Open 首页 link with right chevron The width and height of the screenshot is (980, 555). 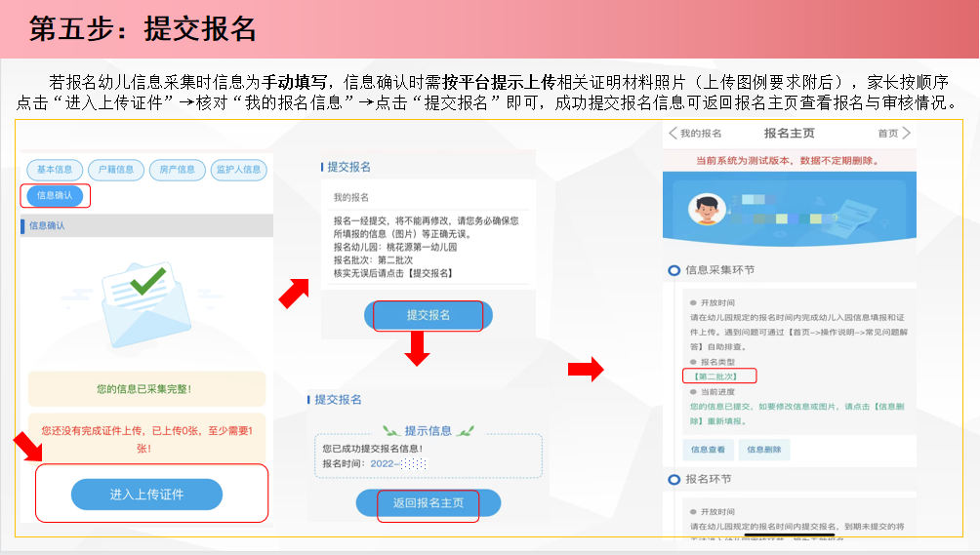click(894, 134)
